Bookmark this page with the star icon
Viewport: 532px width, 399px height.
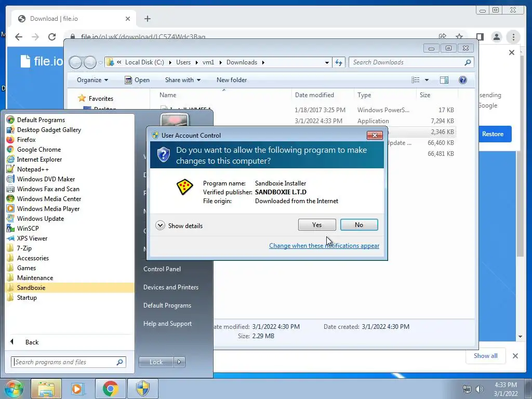click(459, 36)
